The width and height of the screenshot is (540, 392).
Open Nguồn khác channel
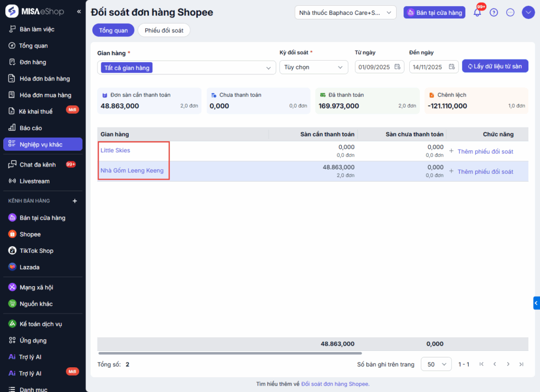point(43,304)
